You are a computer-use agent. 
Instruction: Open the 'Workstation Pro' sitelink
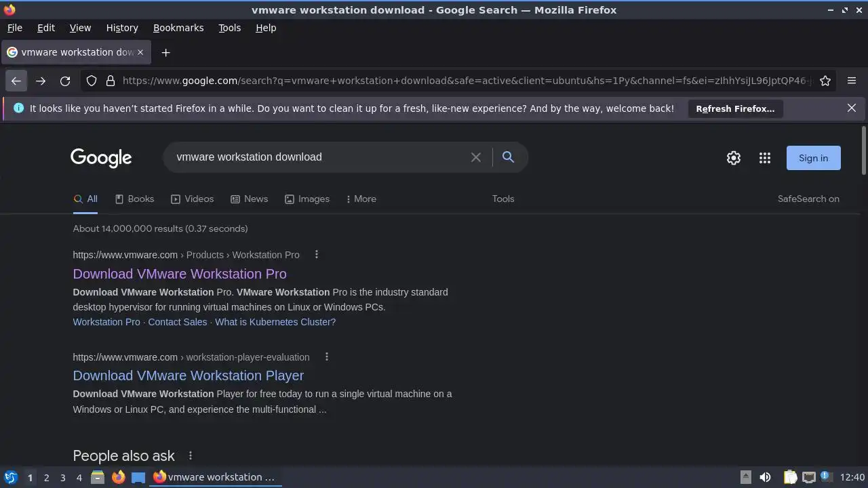106,322
